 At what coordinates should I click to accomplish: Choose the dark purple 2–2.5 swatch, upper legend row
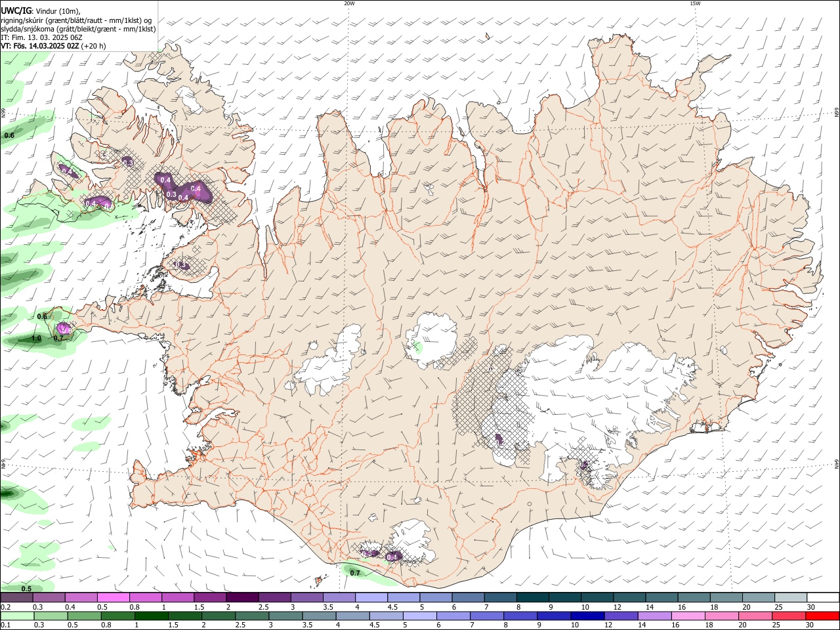click(242, 598)
